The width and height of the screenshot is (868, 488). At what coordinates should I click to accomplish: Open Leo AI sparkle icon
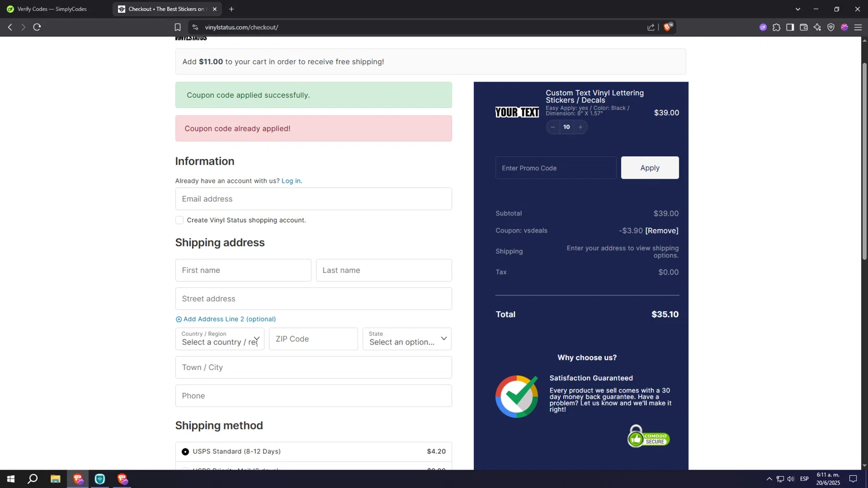click(x=817, y=27)
